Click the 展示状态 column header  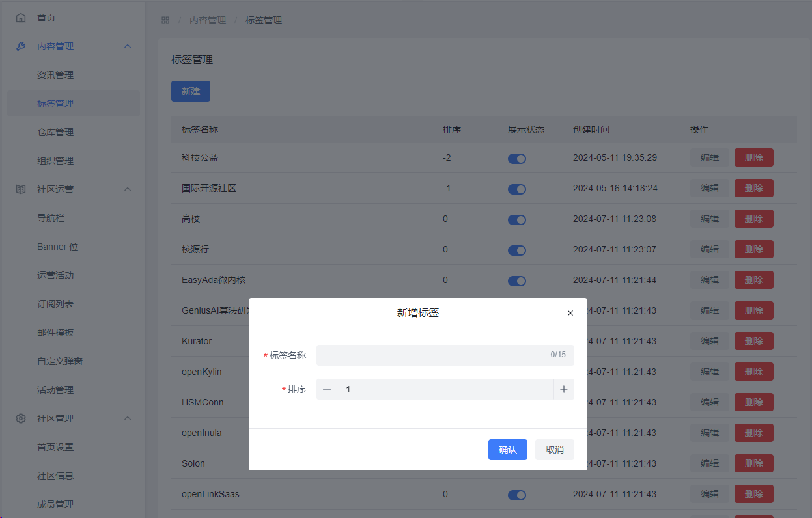click(x=526, y=129)
